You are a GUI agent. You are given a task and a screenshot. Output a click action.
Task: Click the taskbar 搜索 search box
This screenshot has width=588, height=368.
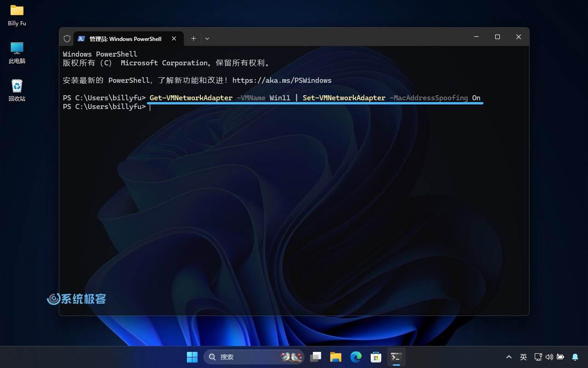point(254,357)
